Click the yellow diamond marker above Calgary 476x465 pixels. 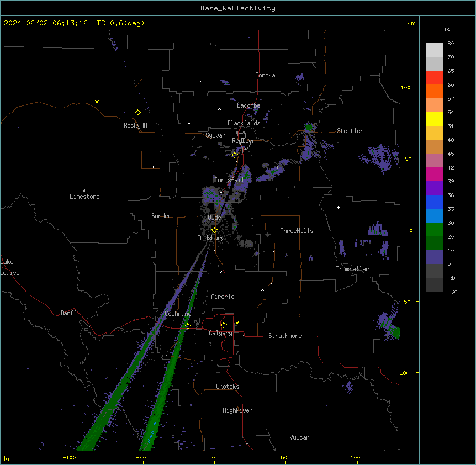(224, 325)
